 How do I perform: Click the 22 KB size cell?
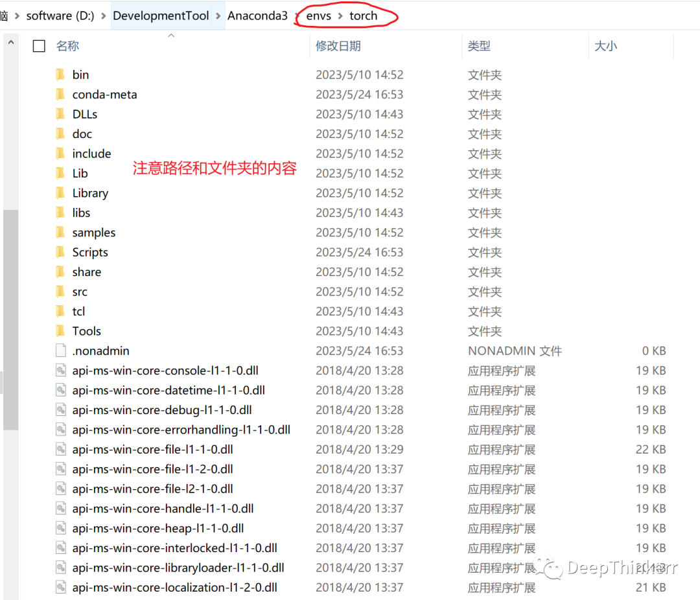[651, 449]
